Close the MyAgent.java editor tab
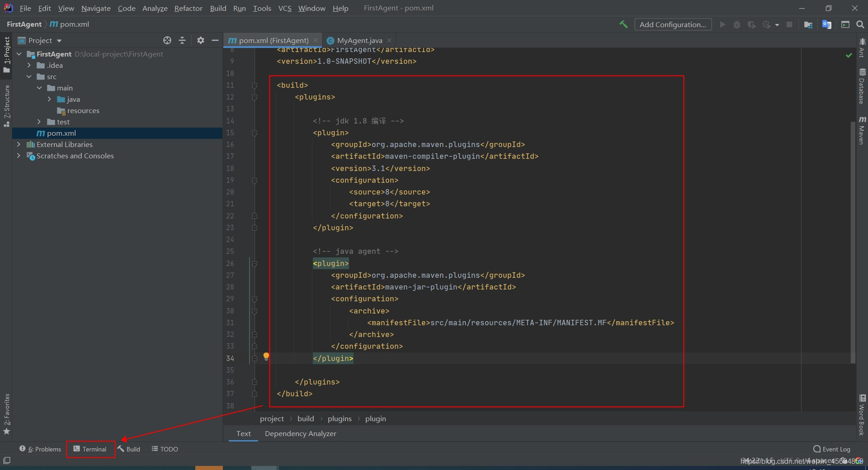Image resolution: width=868 pixels, height=470 pixels. coord(389,40)
